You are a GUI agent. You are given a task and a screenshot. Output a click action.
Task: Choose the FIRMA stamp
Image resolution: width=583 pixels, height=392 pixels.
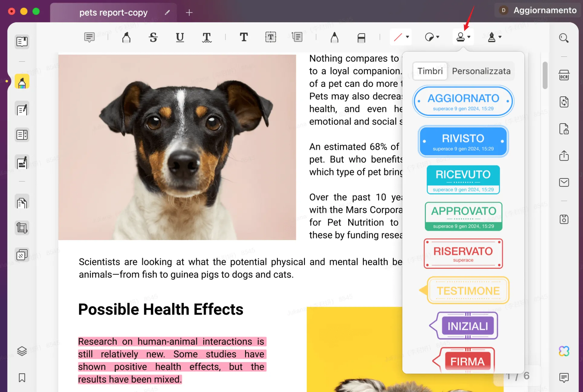[464, 360]
